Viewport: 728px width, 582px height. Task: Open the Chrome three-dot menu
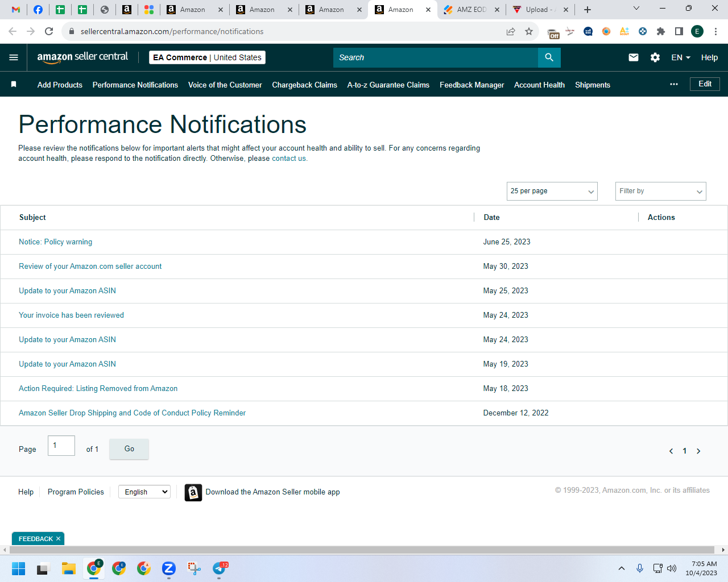716,31
